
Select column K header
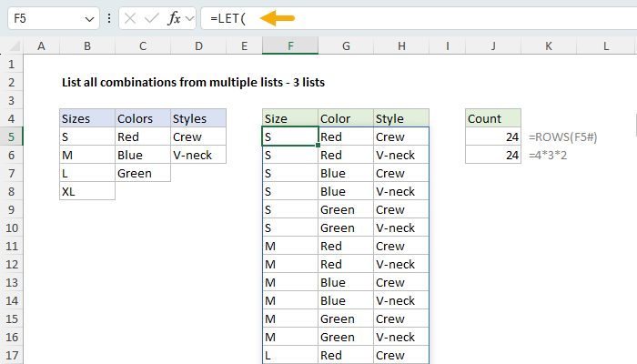[x=549, y=45]
